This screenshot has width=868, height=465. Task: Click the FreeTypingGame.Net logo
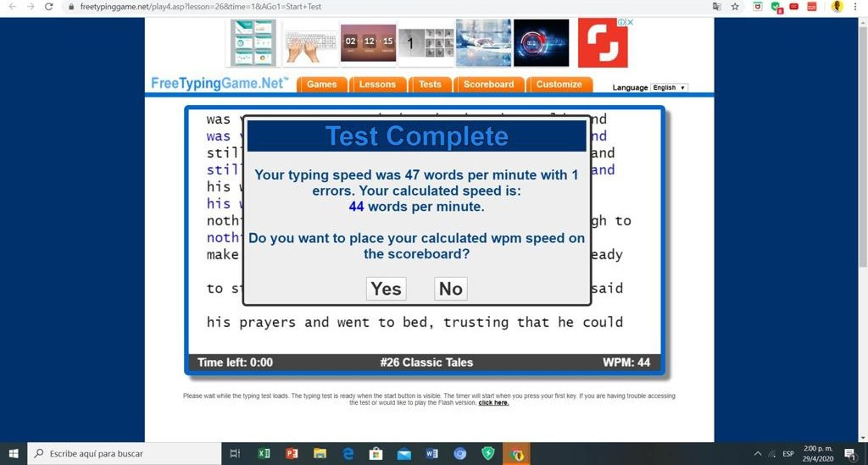(220, 84)
